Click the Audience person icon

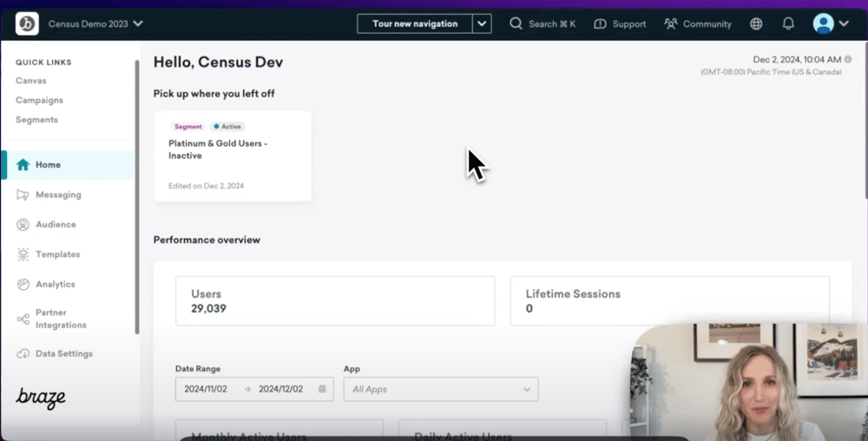(x=23, y=225)
